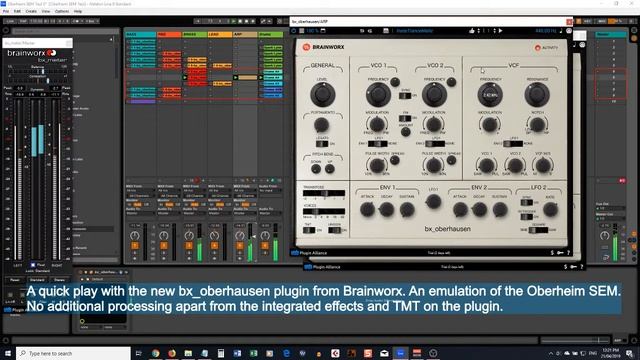
Task: Adjust the Balance slider in bx_meter
Action: [38, 71]
